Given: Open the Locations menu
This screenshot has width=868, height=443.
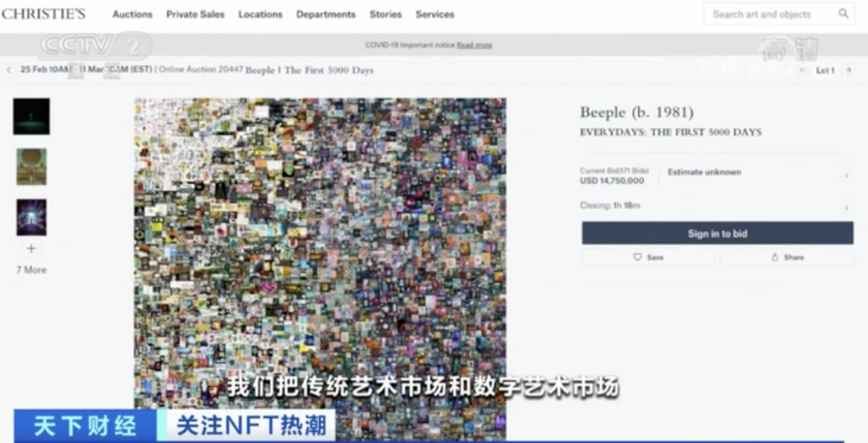Looking at the screenshot, I should point(260,14).
